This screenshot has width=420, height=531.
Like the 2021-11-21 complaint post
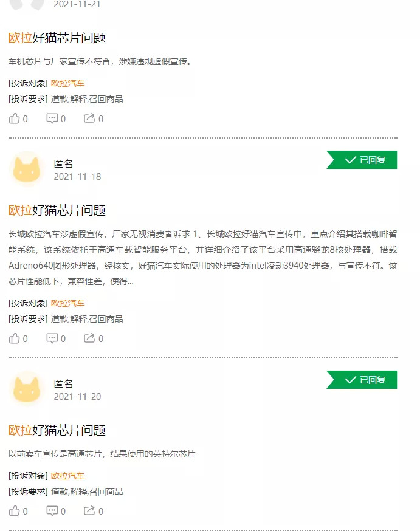point(15,118)
